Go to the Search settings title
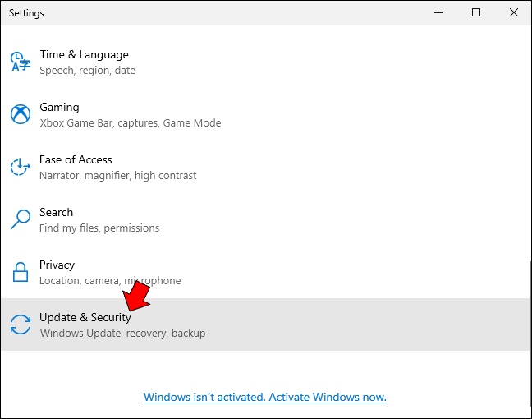Screen dimensions: 532x419 [56, 212]
